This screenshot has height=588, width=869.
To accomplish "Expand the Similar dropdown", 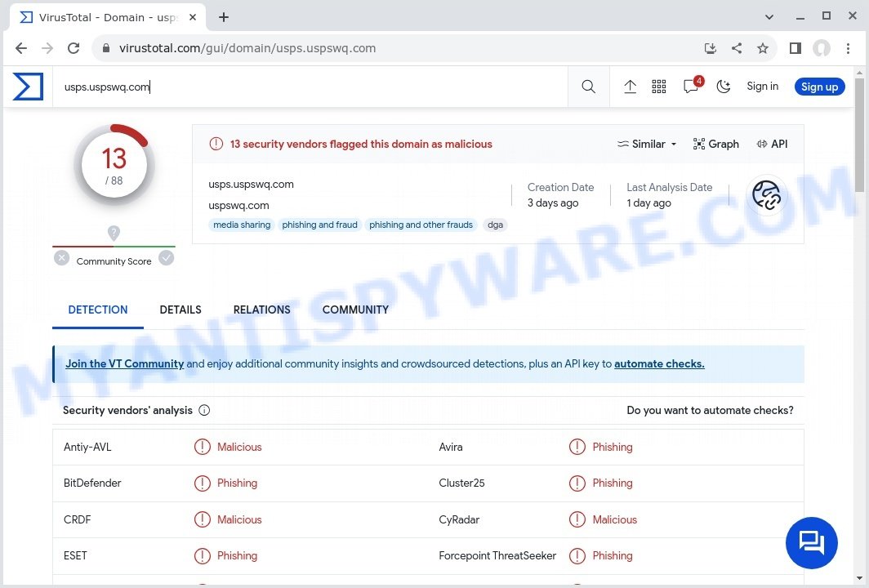I will point(648,144).
